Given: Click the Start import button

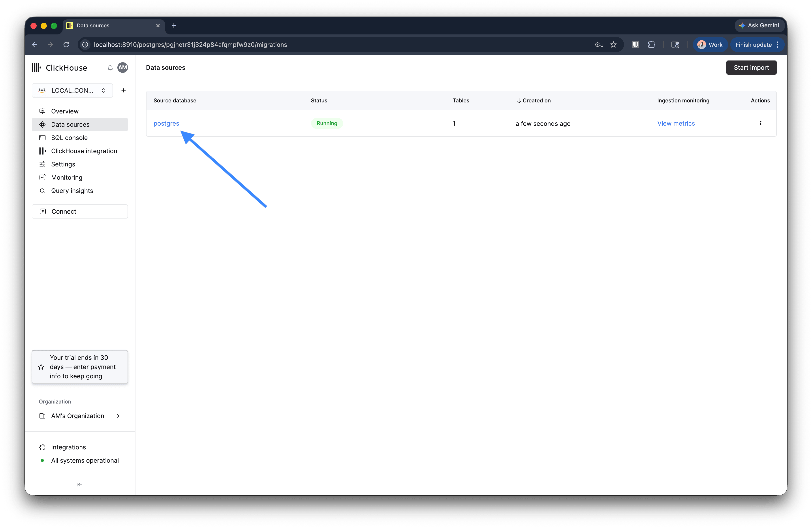Looking at the screenshot, I should (x=751, y=68).
